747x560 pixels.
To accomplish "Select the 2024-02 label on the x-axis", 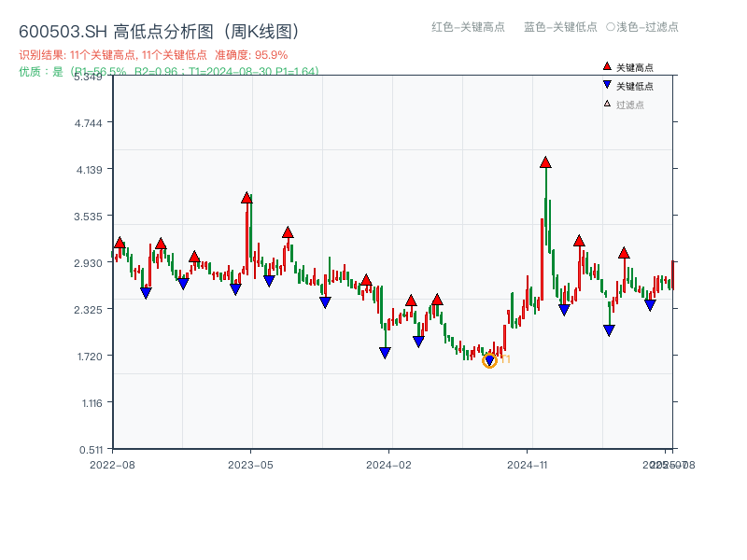I will click(x=389, y=463).
